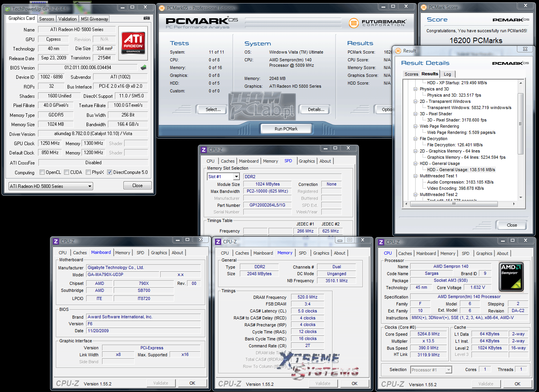Click OK in the CPU-Z mainboard window

pos(192,383)
